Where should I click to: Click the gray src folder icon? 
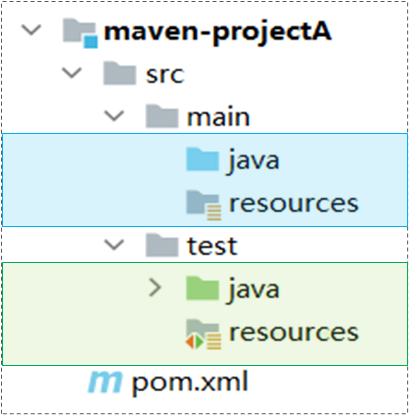[120, 73]
